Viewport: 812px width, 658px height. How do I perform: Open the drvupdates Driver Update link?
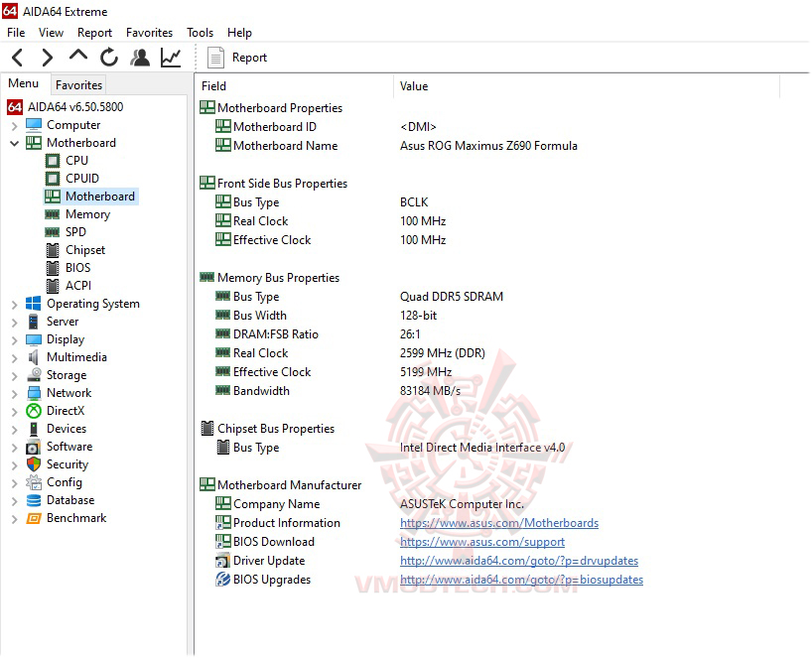pos(519,561)
